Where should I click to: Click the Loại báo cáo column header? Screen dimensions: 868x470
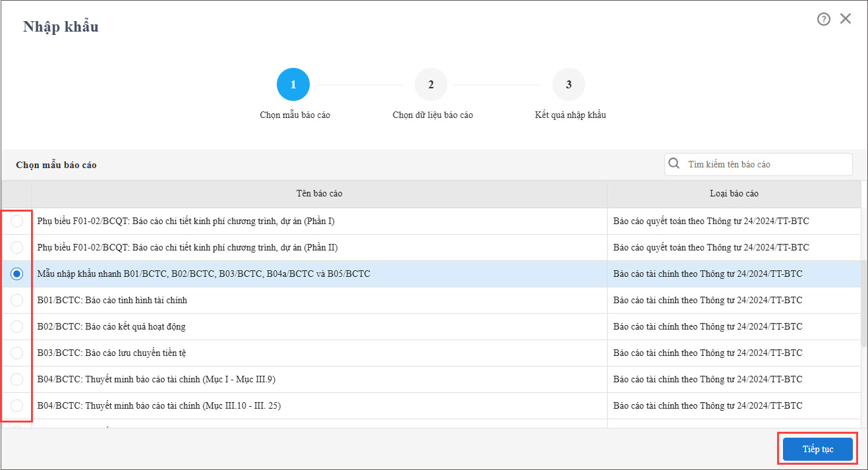[734, 194]
